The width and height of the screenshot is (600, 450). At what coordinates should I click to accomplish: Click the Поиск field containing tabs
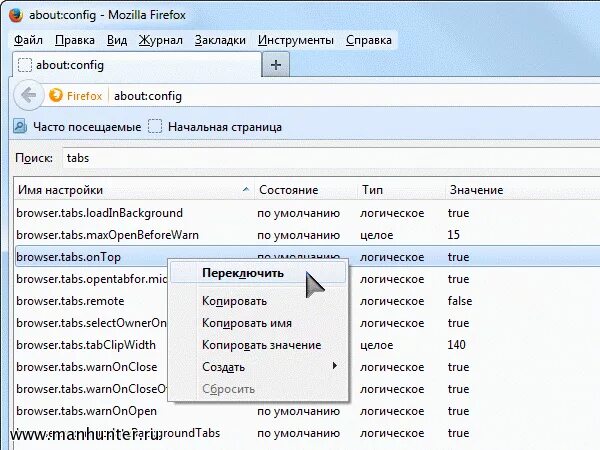tap(331, 158)
